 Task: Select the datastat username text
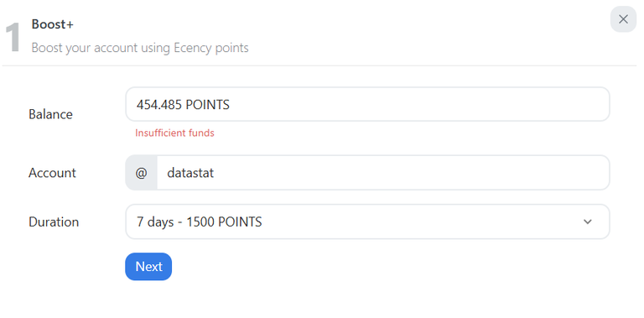pyautogui.click(x=190, y=173)
